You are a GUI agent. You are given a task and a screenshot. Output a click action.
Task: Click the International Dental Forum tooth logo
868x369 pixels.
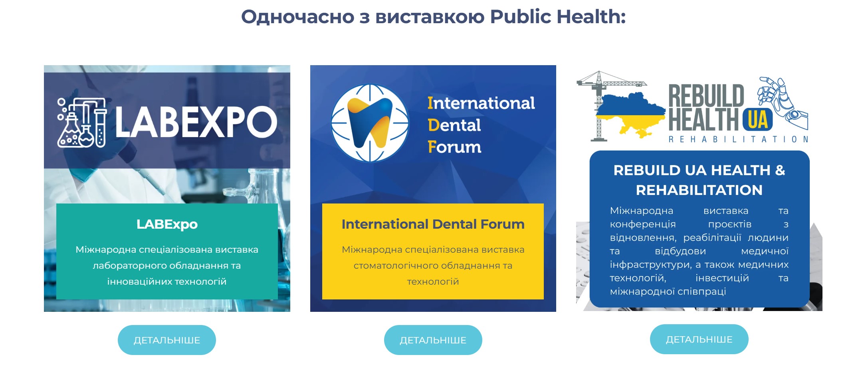point(370,123)
